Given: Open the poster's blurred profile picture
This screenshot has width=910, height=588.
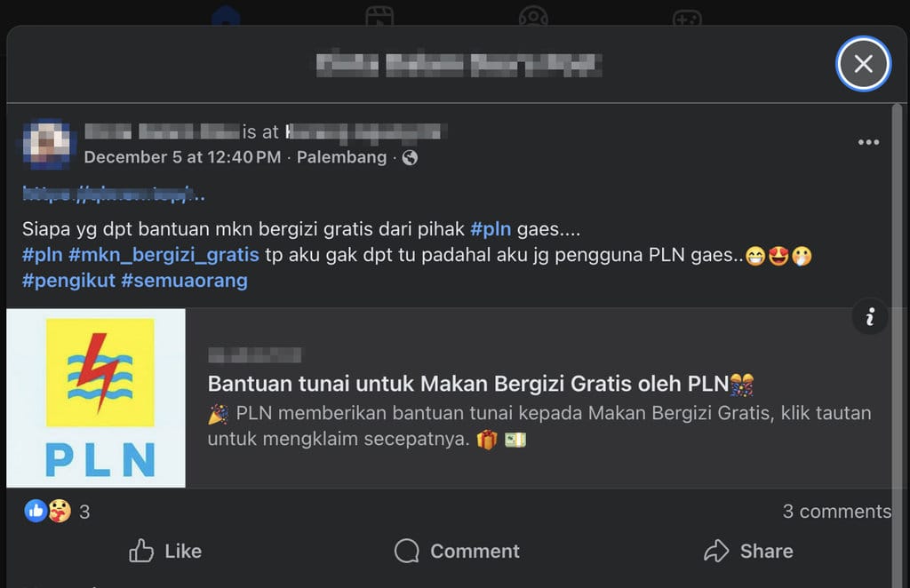Looking at the screenshot, I should 46,143.
